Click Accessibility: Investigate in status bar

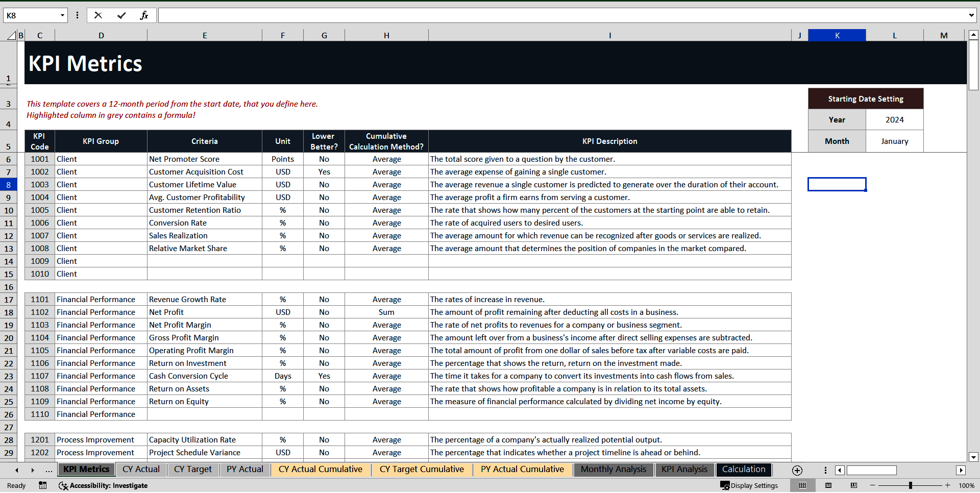(x=109, y=485)
